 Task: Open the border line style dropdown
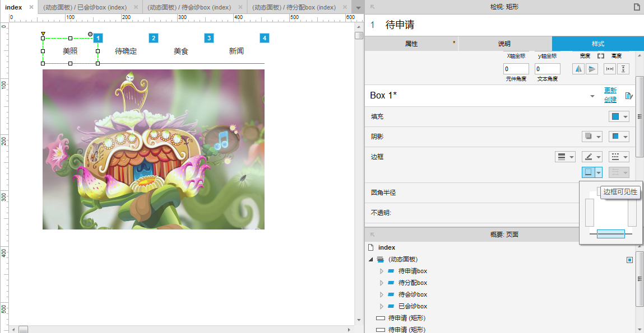(619, 157)
